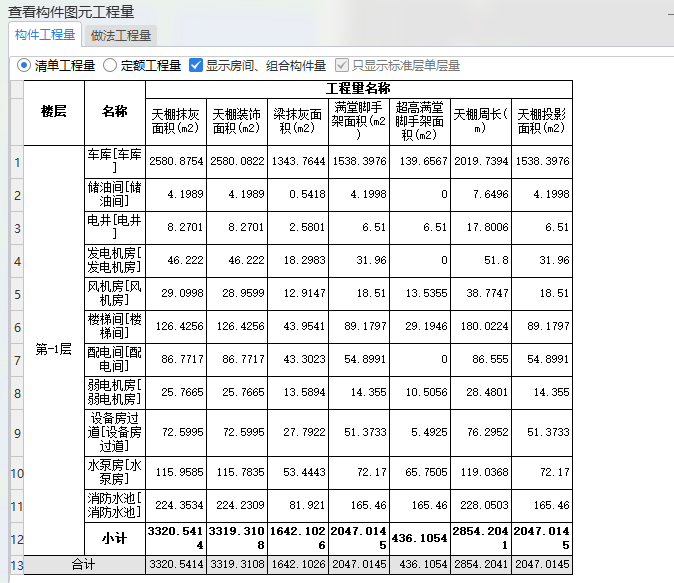Image resolution: width=674 pixels, height=583 pixels.
Task: Select the 风机房[风机房] name cell
Action: (115, 294)
